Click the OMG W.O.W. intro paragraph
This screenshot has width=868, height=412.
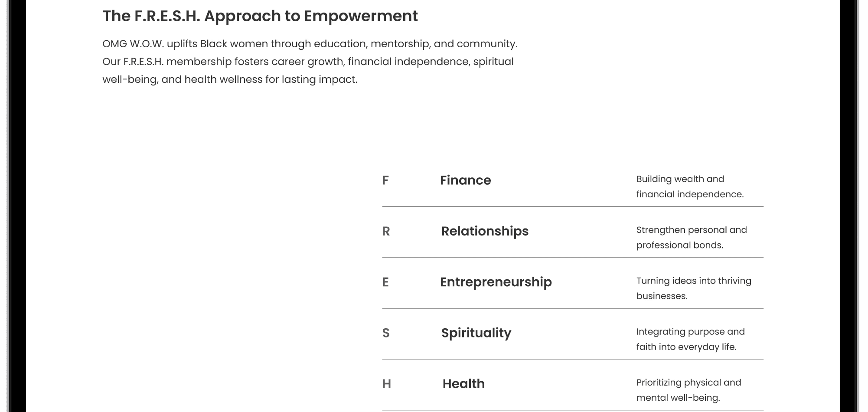[x=310, y=62]
